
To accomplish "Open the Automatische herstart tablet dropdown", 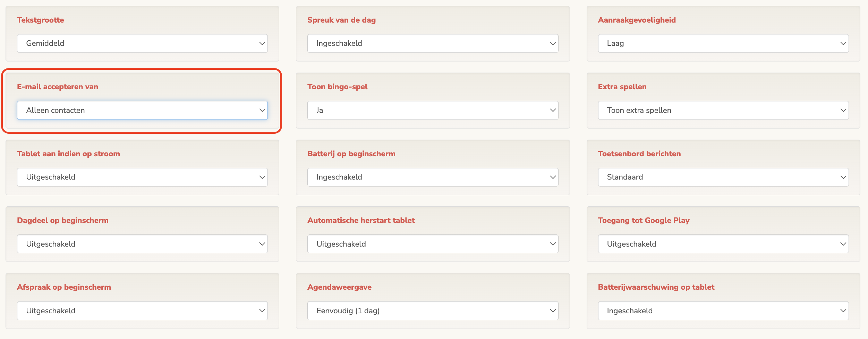I will pyautogui.click(x=433, y=243).
